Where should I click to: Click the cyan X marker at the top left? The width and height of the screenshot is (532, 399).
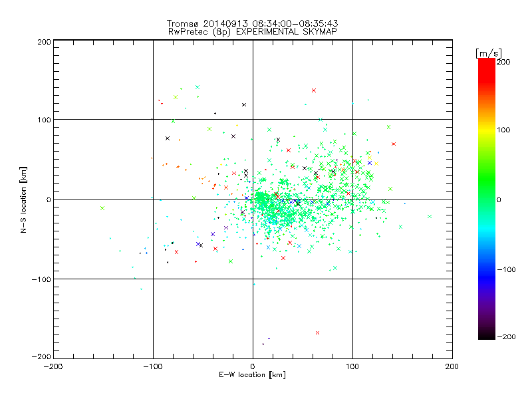[198, 88]
